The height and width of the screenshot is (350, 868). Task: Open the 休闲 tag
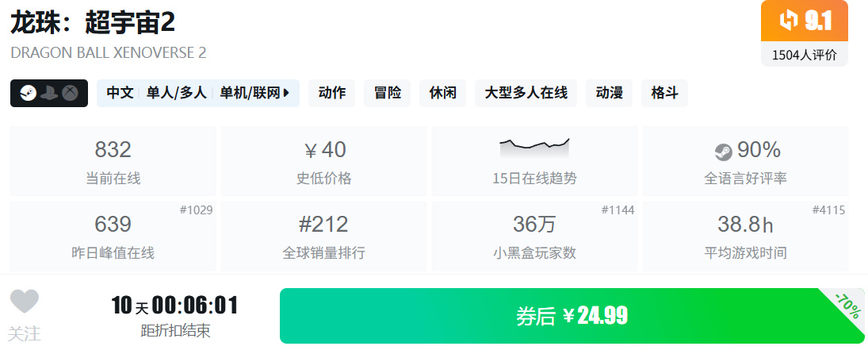[443, 93]
